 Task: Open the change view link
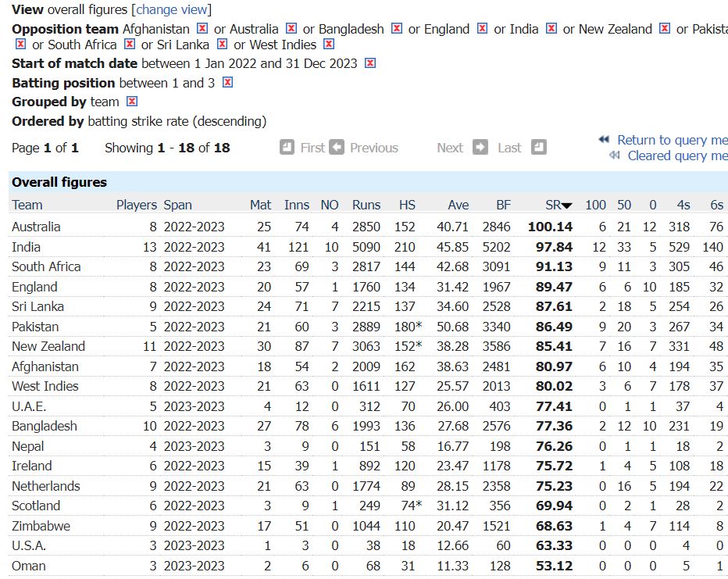(x=171, y=9)
